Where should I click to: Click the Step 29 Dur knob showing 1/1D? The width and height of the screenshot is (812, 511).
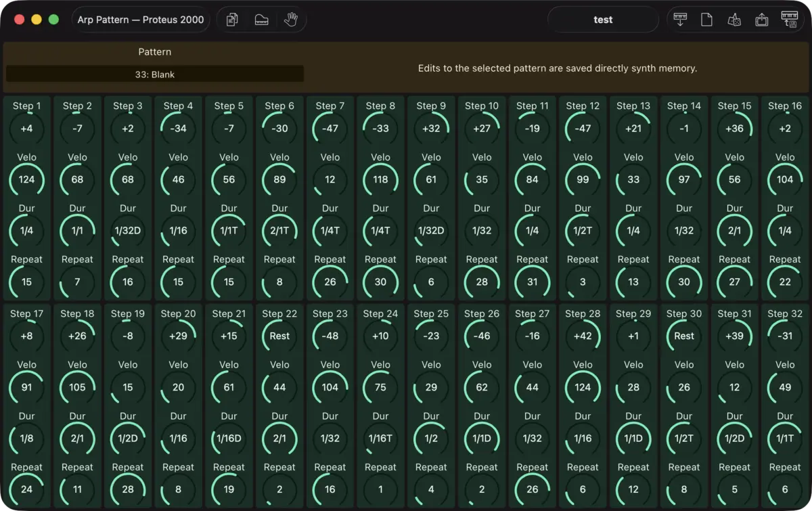(x=633, y=439)
